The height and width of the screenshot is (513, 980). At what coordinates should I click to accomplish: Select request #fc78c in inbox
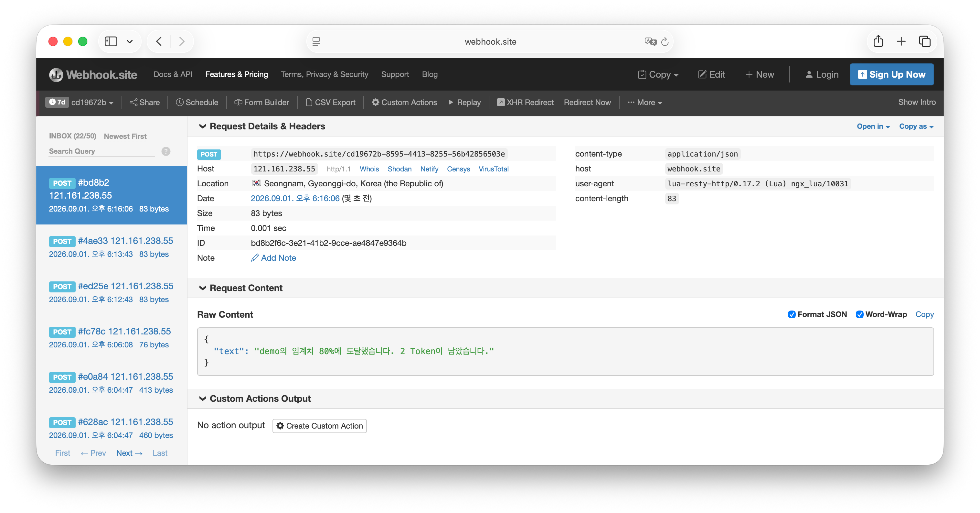112,338
